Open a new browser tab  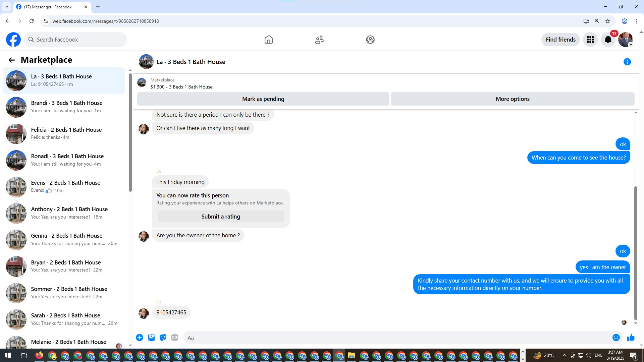[98, 7]
